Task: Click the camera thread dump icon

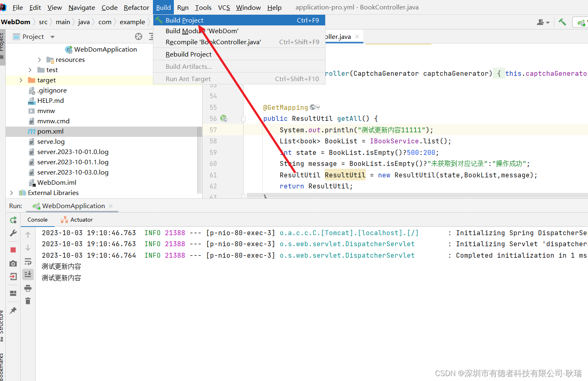Action: coord(13,263)
